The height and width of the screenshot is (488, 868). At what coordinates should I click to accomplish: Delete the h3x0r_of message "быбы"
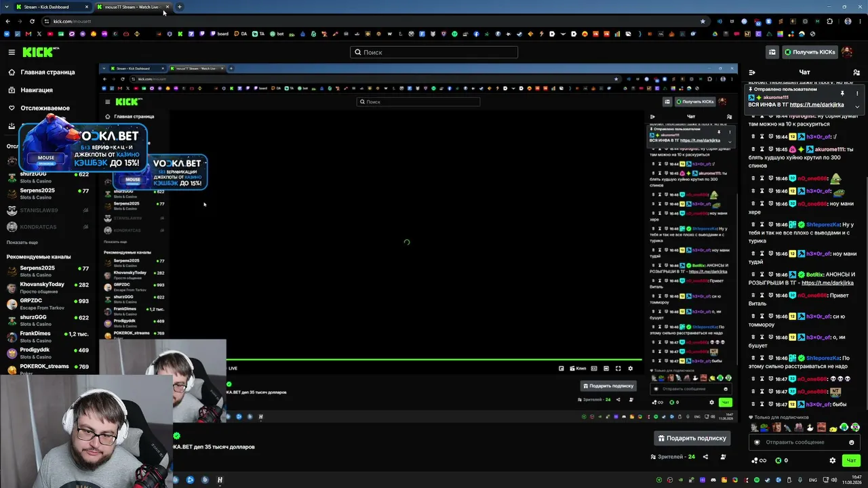(x=752, y=405)
